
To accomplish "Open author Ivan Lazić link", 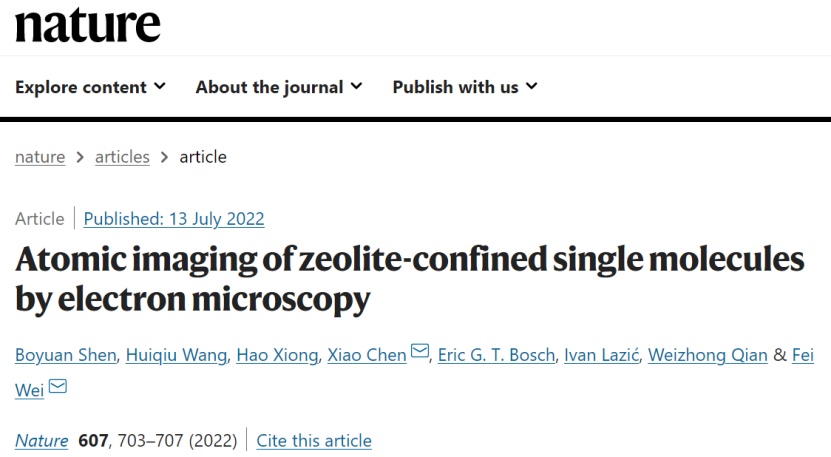I will point(601,355).
